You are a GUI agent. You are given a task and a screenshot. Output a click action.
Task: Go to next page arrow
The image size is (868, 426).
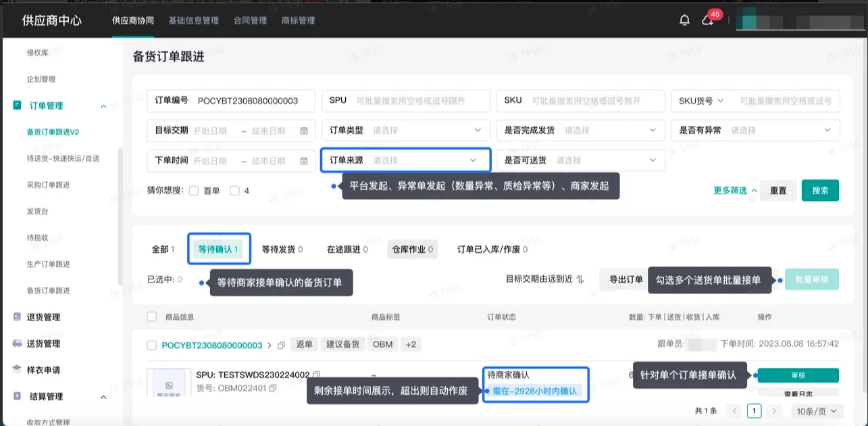click(x=774, y=411)
